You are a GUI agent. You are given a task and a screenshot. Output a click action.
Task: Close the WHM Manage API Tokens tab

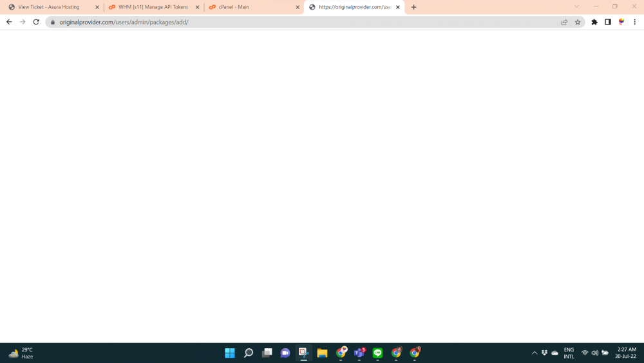198,7
